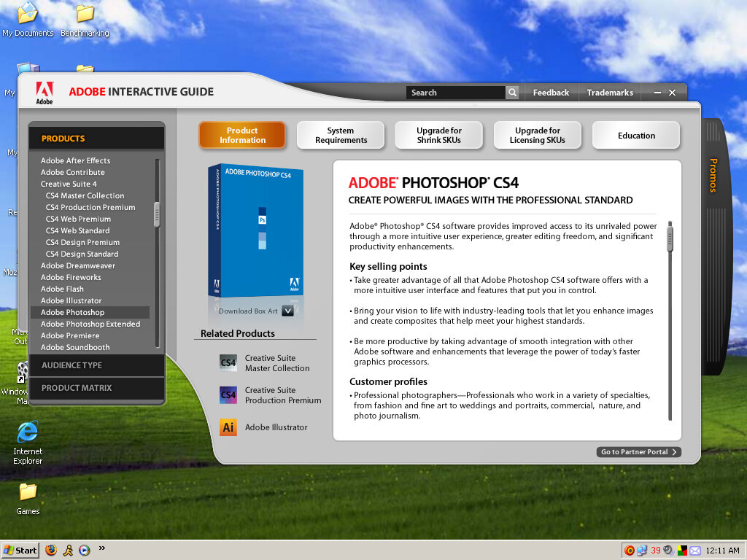Select CS4 Master Collection
Image resolution: width=747 pixels, height=560 pixels.
tap(85, 195)
